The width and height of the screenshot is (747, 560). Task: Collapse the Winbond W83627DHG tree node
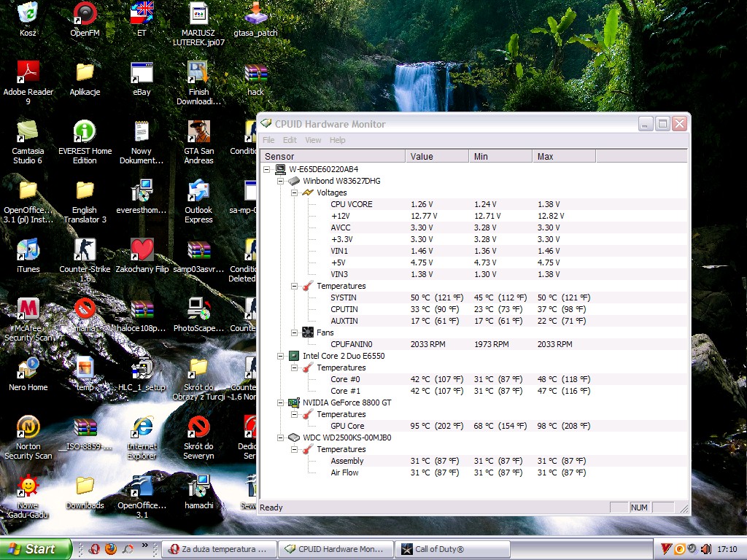282,181
